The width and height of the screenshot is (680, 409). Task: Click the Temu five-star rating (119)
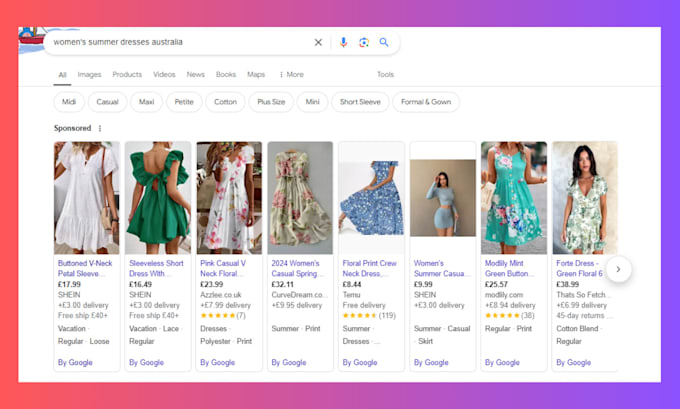369,316
